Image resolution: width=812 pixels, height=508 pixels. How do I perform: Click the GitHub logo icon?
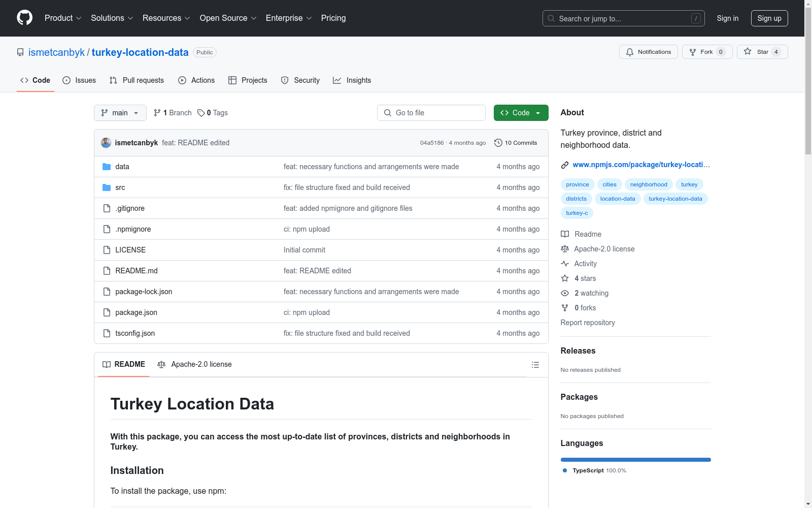(x=24, y=18)
